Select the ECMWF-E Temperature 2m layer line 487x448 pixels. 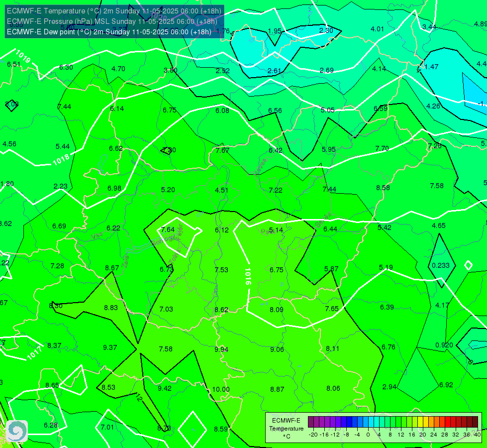click(114, 11)
